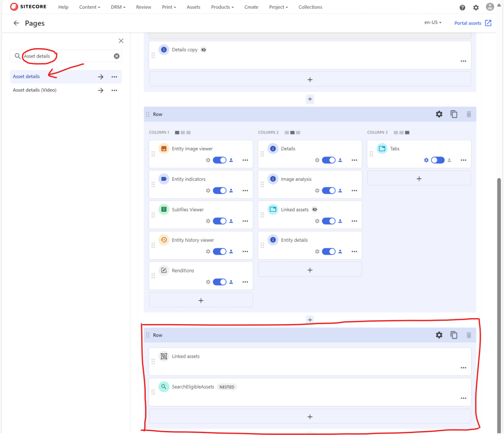Click the Help question mark icon
Image resolution: width=504 pixels, height=435 pixels.
pos(462,7)
